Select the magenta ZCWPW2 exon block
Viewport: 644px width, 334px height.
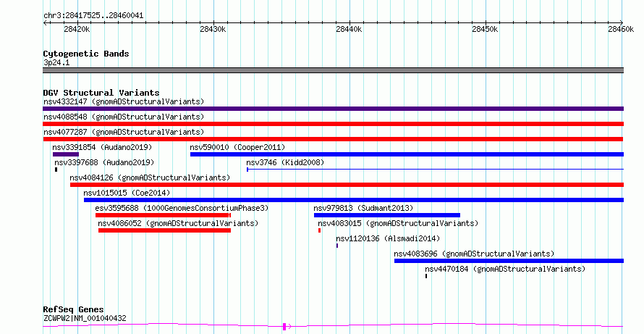coord(284,327)
